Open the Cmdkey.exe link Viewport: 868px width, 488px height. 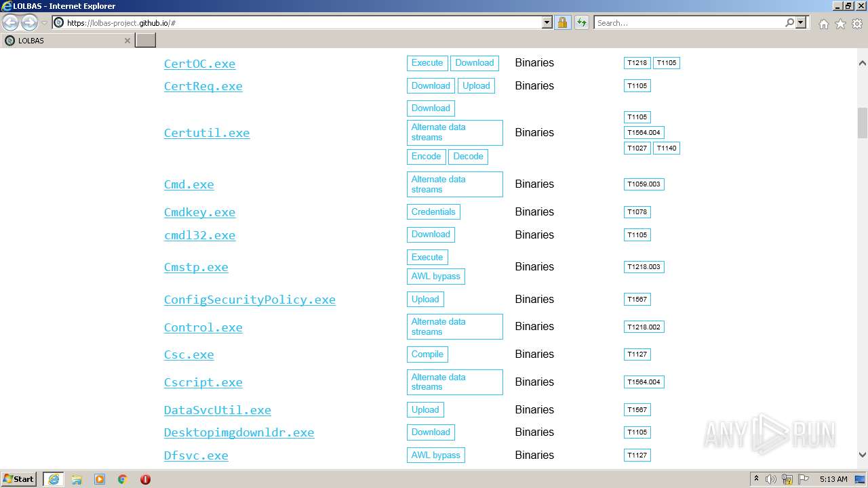point(199,212)
